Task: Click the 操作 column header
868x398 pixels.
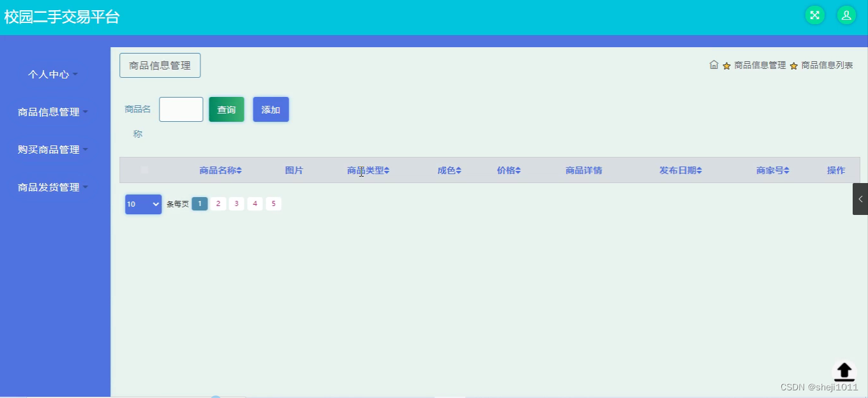Action: (835, 170)
